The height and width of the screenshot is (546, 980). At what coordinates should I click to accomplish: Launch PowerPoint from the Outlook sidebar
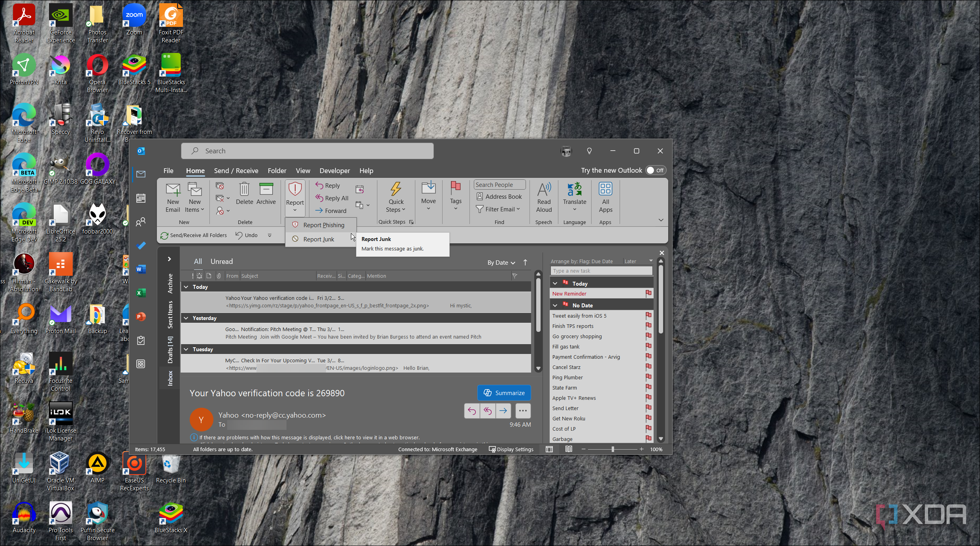click(x=141, y=316)
